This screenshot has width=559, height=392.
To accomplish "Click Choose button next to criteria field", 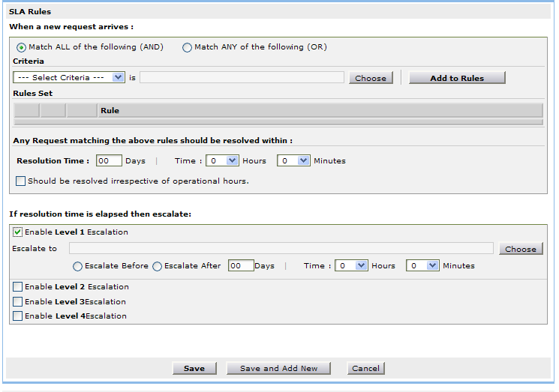I will click(371, 78).
